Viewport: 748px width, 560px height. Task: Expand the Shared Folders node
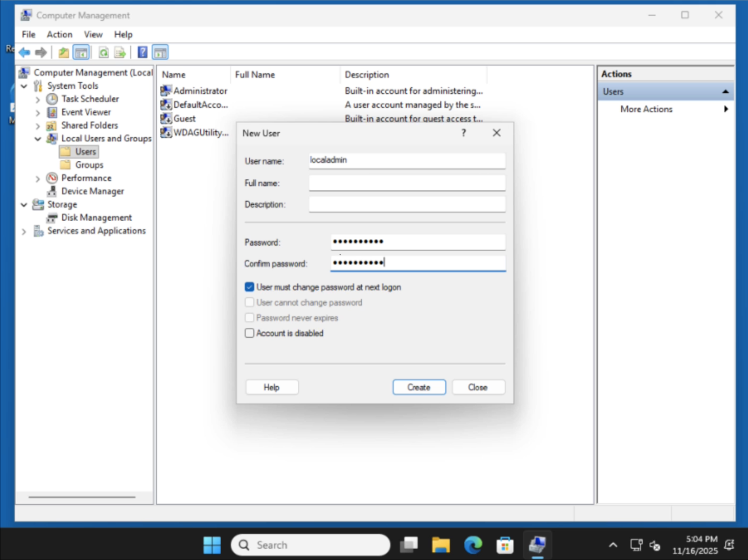pyautogui.click(x=37, y=126)
